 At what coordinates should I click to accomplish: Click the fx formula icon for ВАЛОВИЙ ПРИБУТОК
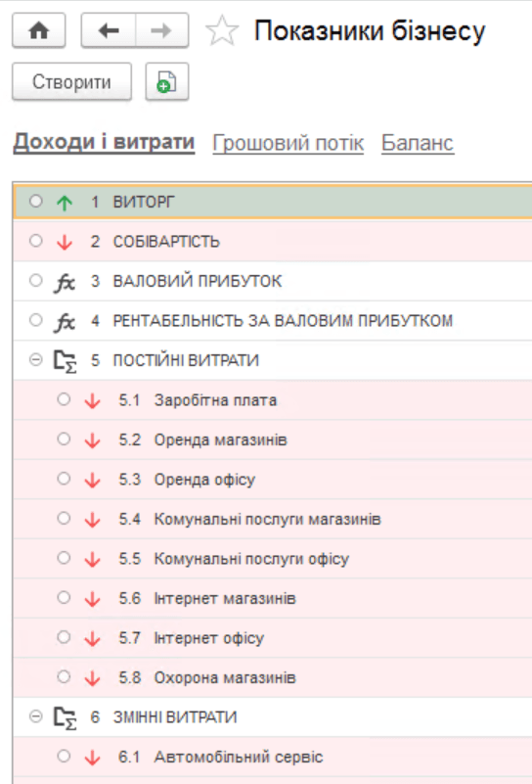tap(65, 282)
